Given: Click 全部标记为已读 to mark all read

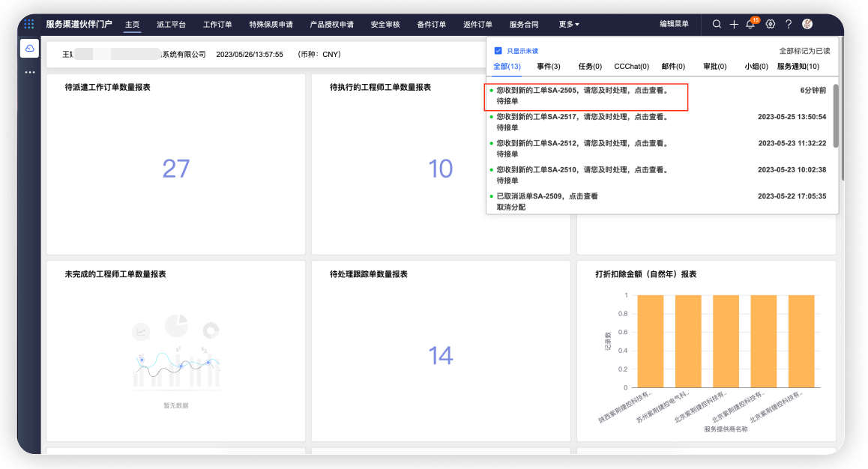Looking at the screenshot, I should pyautogui.click(x=804, y=51).
